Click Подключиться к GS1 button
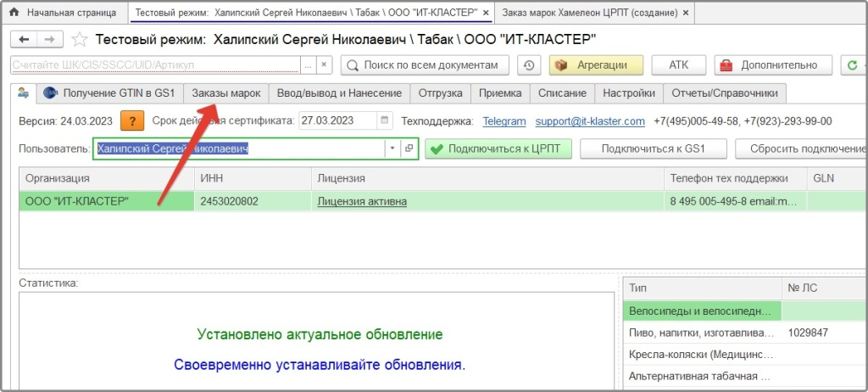The width and height of the screenshot is (868, 392). [653, 148]
